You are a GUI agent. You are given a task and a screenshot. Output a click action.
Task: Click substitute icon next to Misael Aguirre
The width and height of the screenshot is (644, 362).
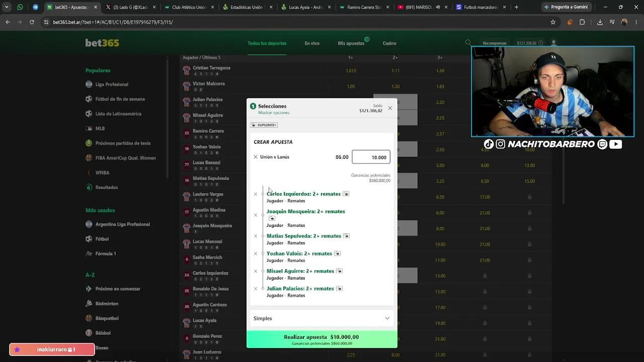pyautogui.click(x=339, y=271)
